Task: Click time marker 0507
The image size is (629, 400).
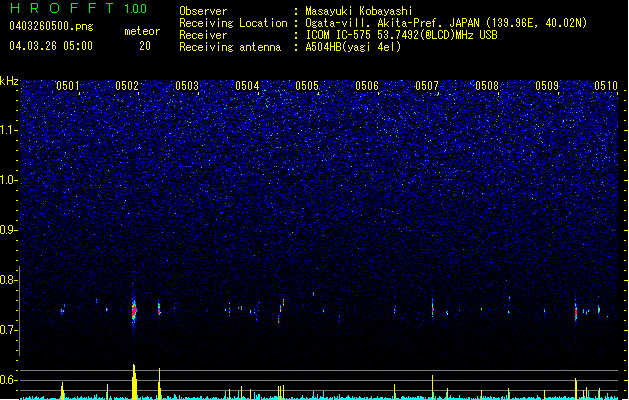Action: click(427, 86)
